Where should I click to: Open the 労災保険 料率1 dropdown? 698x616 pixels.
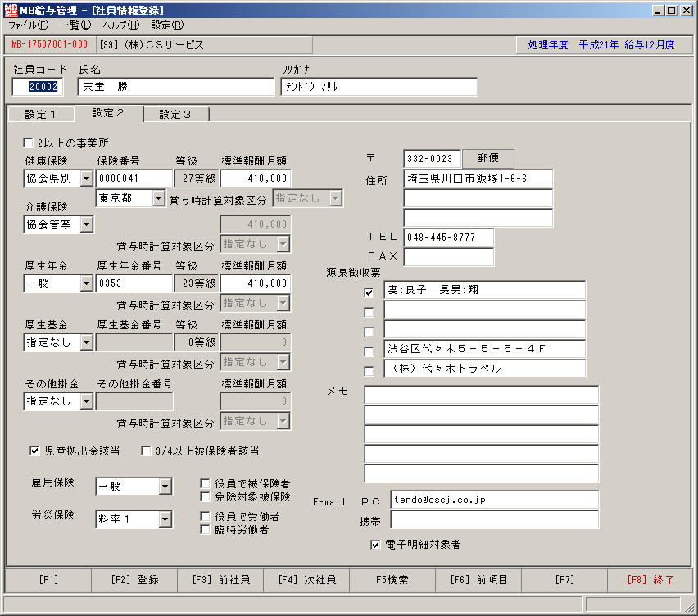coord(165,519)
